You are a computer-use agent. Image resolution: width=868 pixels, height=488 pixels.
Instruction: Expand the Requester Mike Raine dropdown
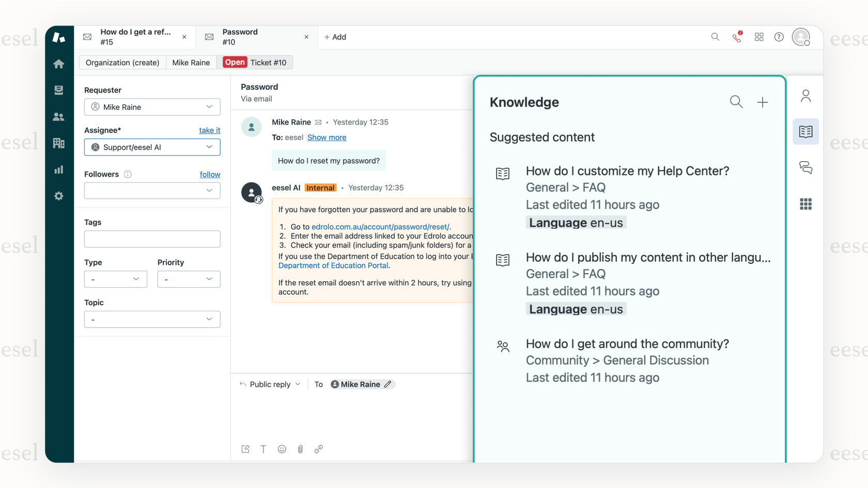point(152,107)
